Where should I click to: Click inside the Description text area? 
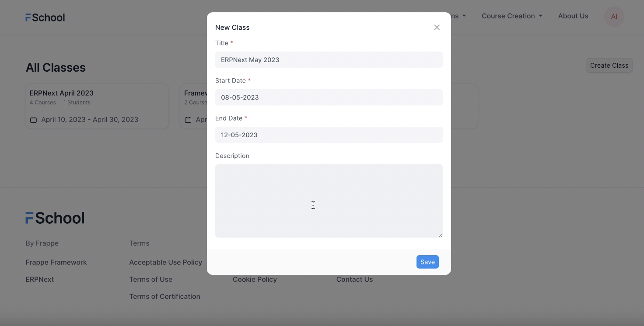[x=329, y=201]
